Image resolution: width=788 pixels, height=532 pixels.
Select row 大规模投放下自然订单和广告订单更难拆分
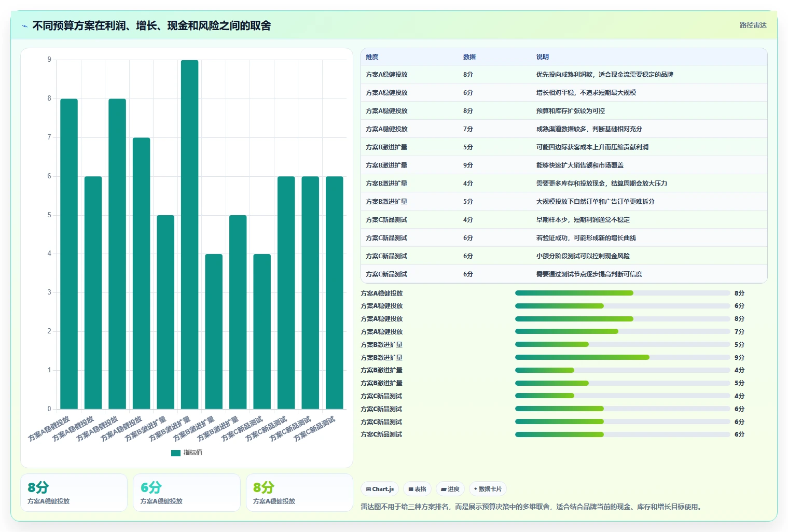pos(564,202)
